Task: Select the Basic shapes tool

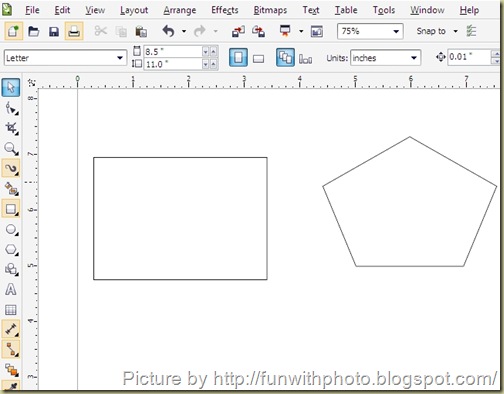Action: point(11,269)
